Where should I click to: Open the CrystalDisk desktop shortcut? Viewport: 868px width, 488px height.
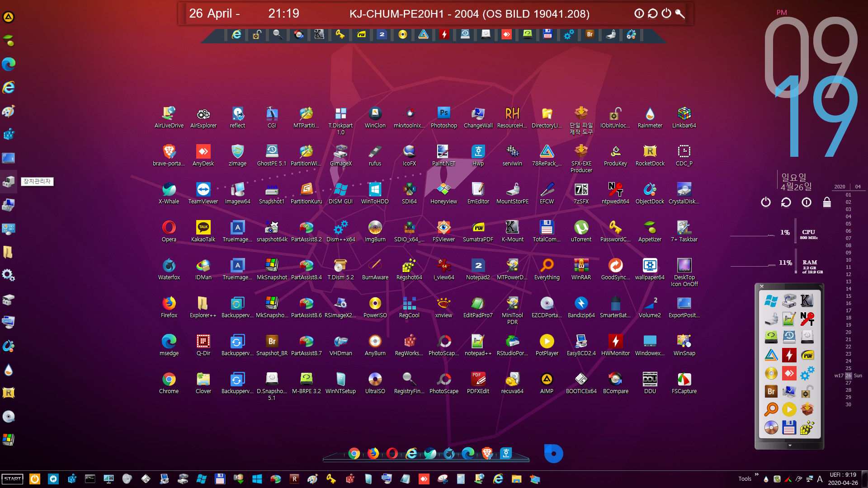pos(684,194)
